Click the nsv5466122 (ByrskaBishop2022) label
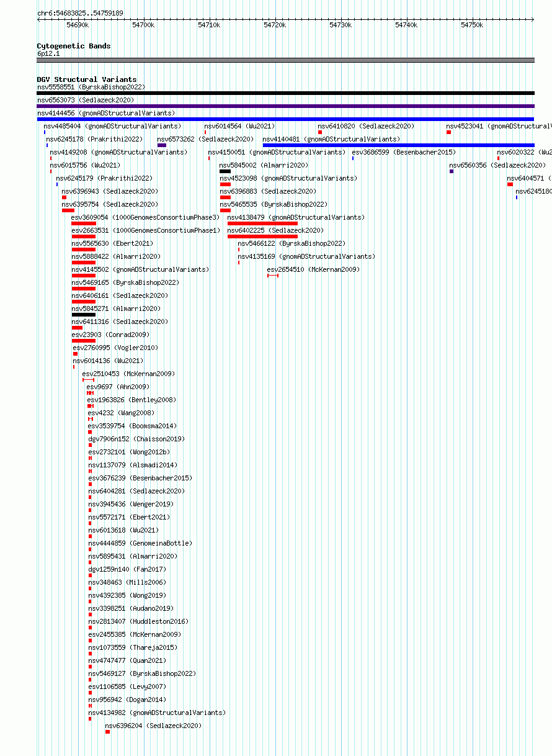This screenshot has height=756, width=552. 292,243
